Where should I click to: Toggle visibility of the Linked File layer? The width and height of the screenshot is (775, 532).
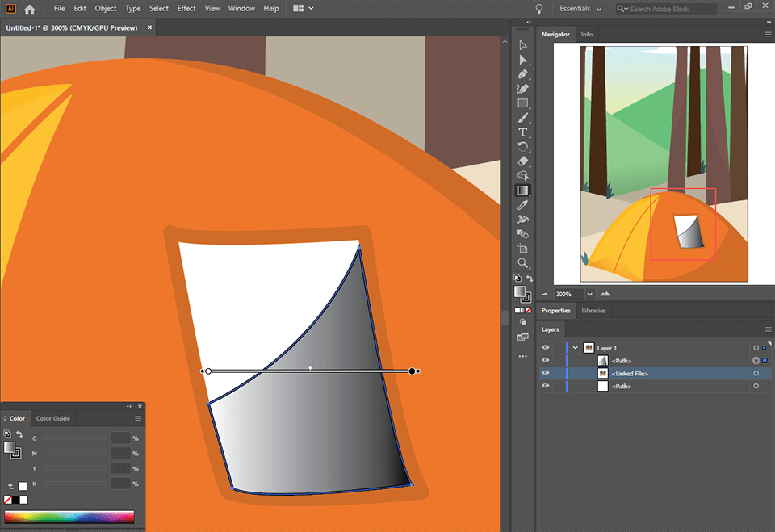[x=546, y=373]
